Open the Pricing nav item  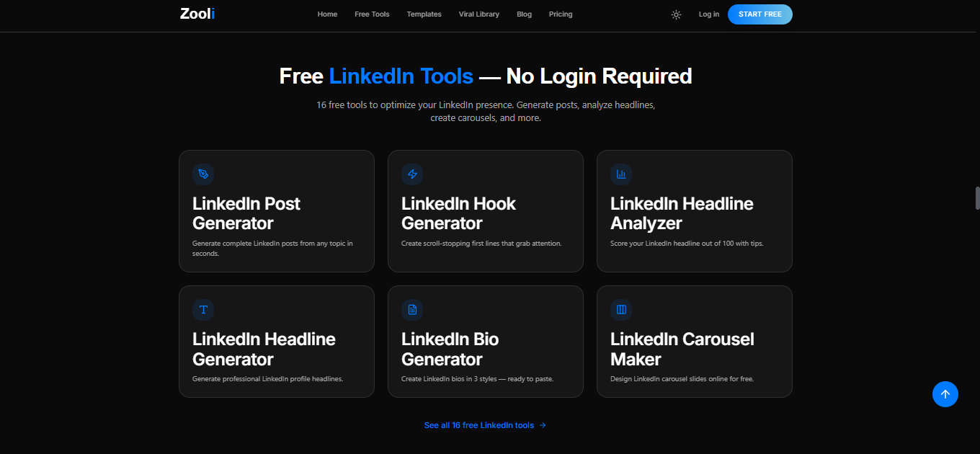(561, 14)
